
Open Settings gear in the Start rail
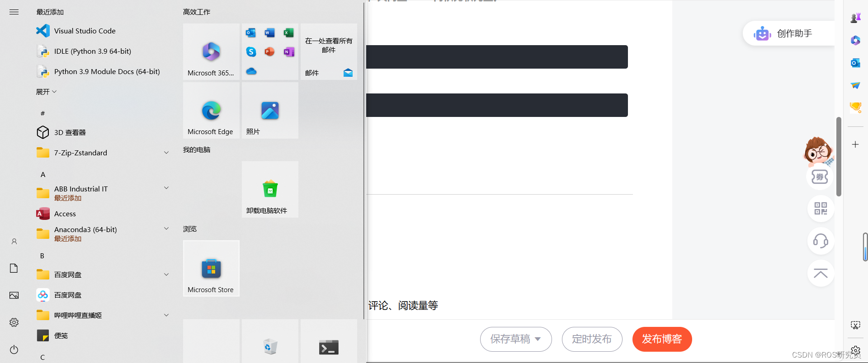(14, 322)
